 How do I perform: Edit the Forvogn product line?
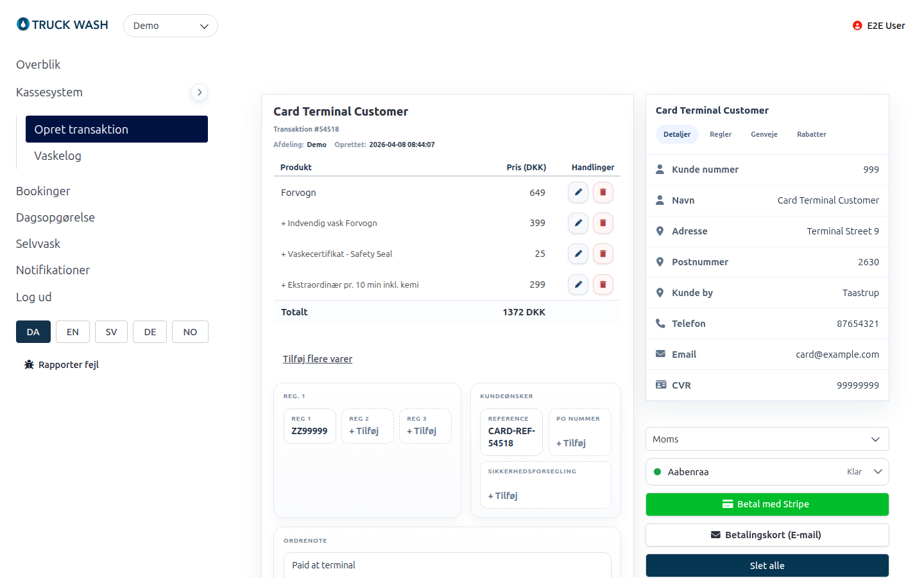click(x=578, y=192)
